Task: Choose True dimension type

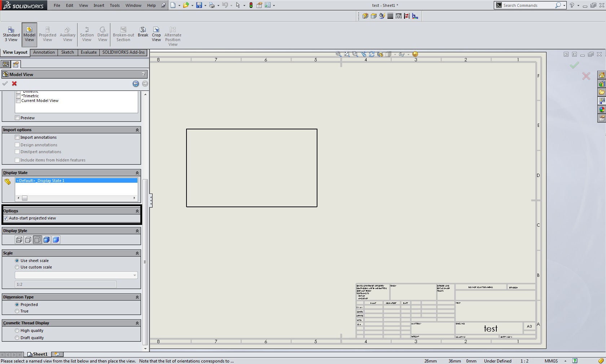Action: pyautogui.click(x=17, y=311)
